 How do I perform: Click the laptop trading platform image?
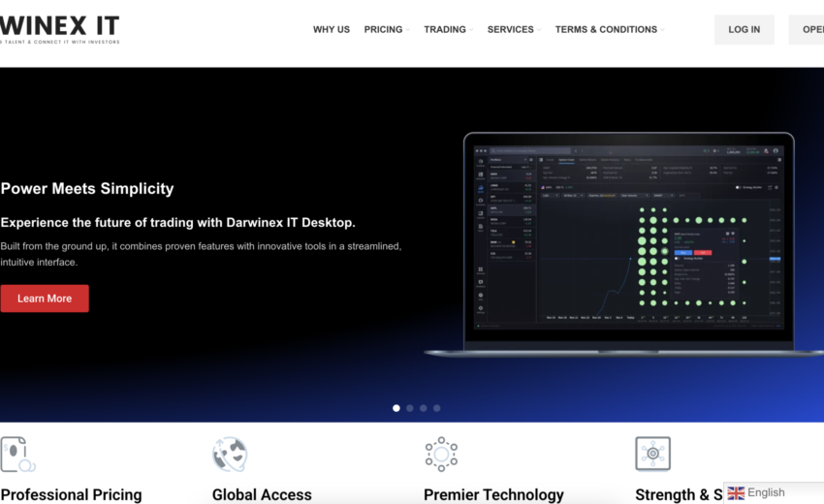(625, 245)
